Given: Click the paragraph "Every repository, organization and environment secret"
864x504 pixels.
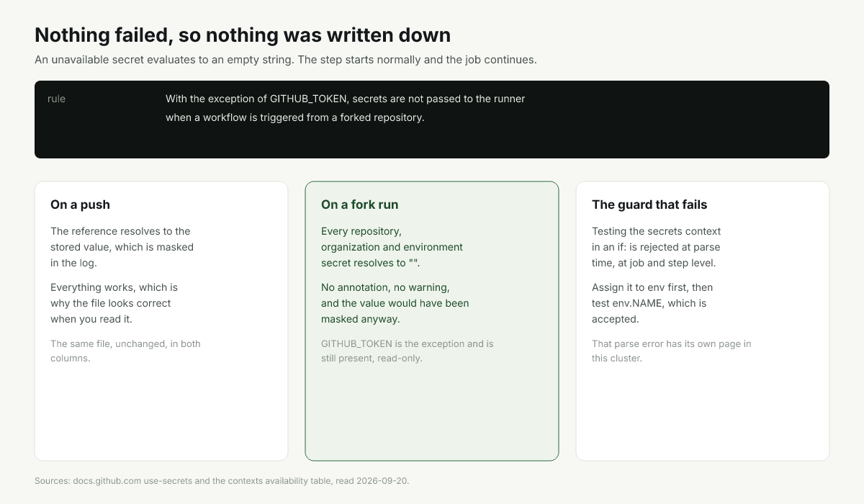Looking at the screenshot, I should (x=392, y=247).
